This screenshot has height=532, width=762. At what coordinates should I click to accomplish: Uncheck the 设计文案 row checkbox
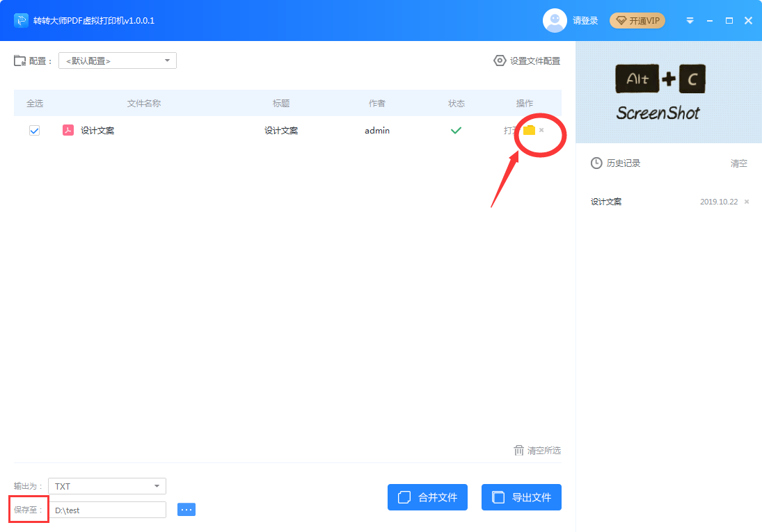coord(34,130)
